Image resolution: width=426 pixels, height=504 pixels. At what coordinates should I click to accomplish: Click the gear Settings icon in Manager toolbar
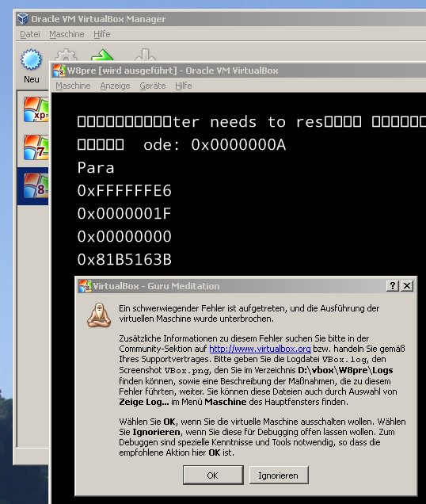click(x=67, y=55)
